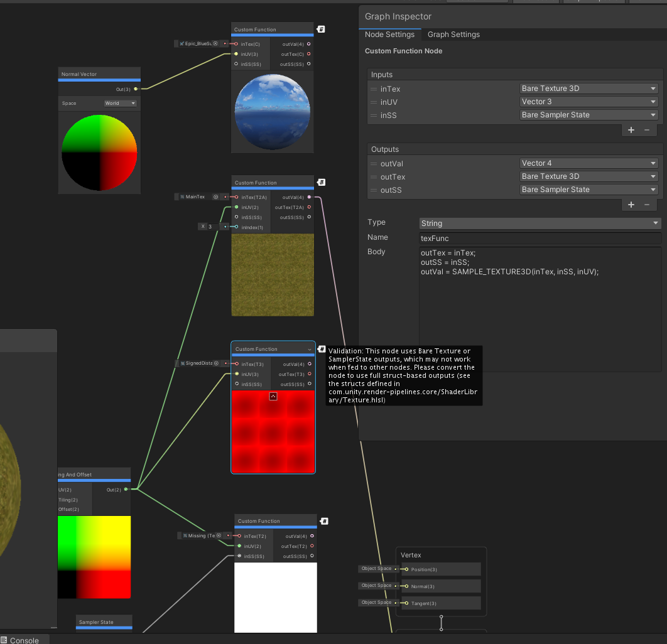This screenshot has height=644, width=667.
Task: Change the inTex input type dropdown
Action: coord(588,89)
